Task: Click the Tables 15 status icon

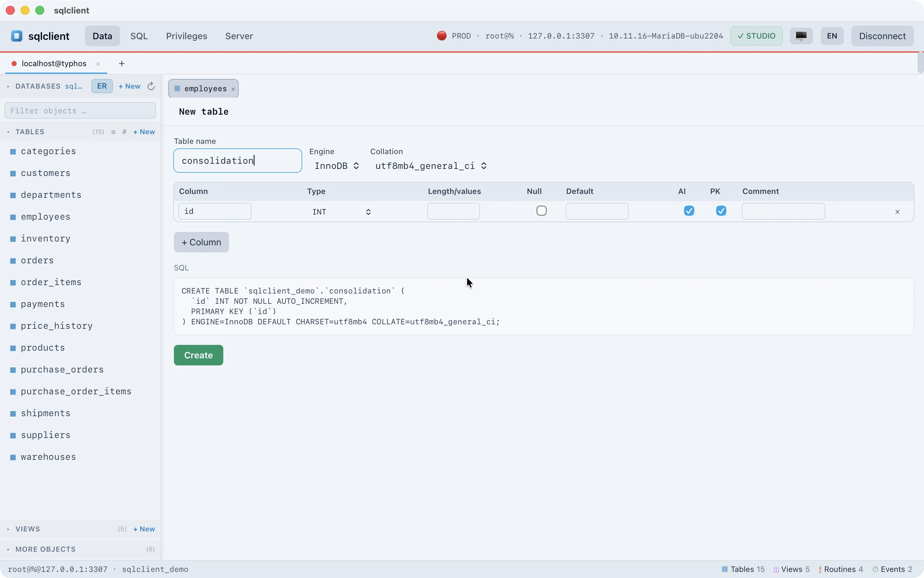Action: pos(724,569)
